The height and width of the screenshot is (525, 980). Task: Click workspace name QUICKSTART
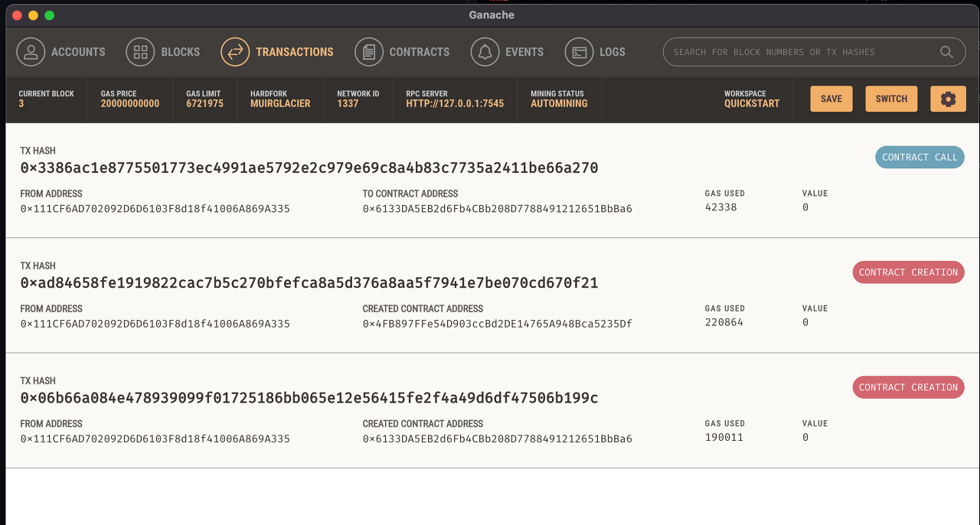click(x=752, y=103)
